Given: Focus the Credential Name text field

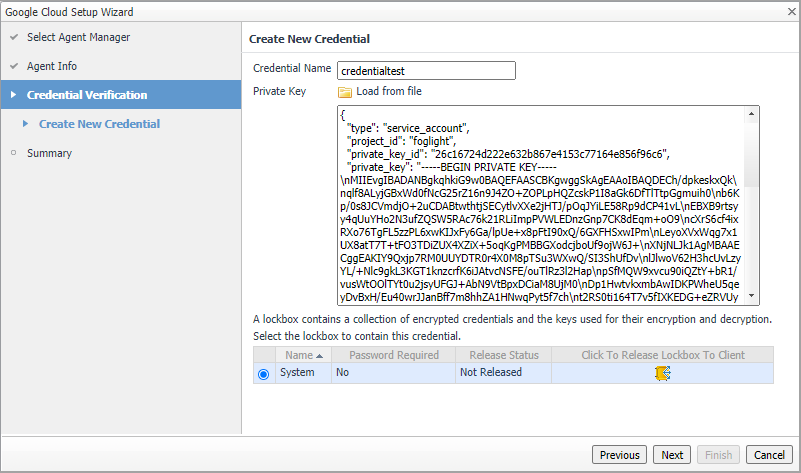Looking at the screenshot, I should [424, 70].
